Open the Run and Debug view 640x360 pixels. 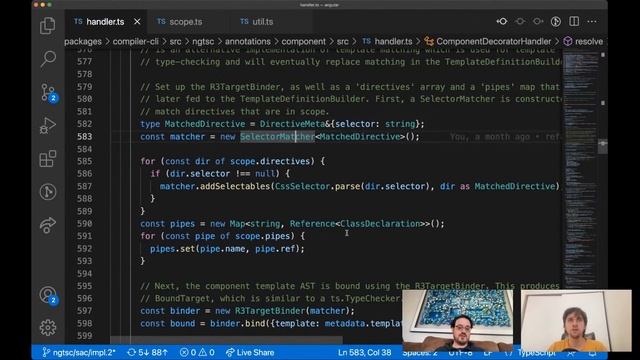click(48, 125)
